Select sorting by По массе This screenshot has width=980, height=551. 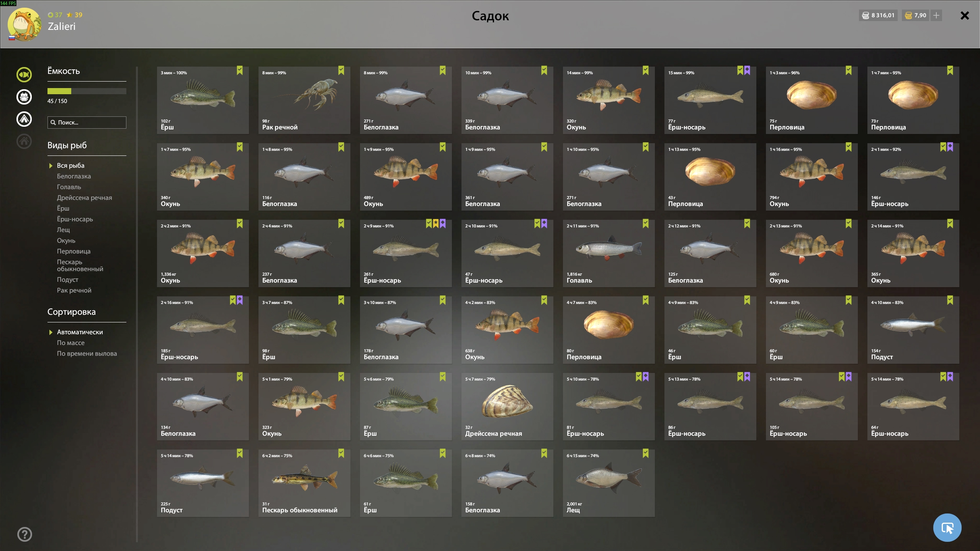click(71, 343)
